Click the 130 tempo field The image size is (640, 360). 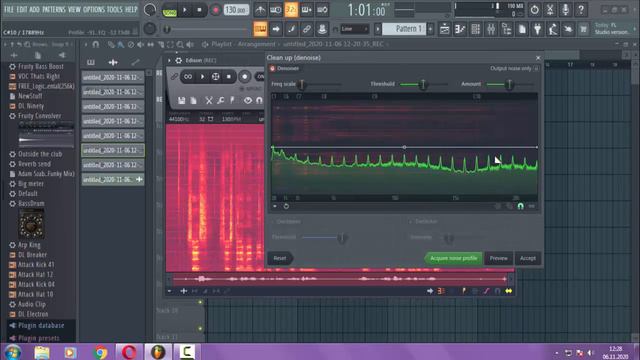pyautogui.click(x=236, y=10)
